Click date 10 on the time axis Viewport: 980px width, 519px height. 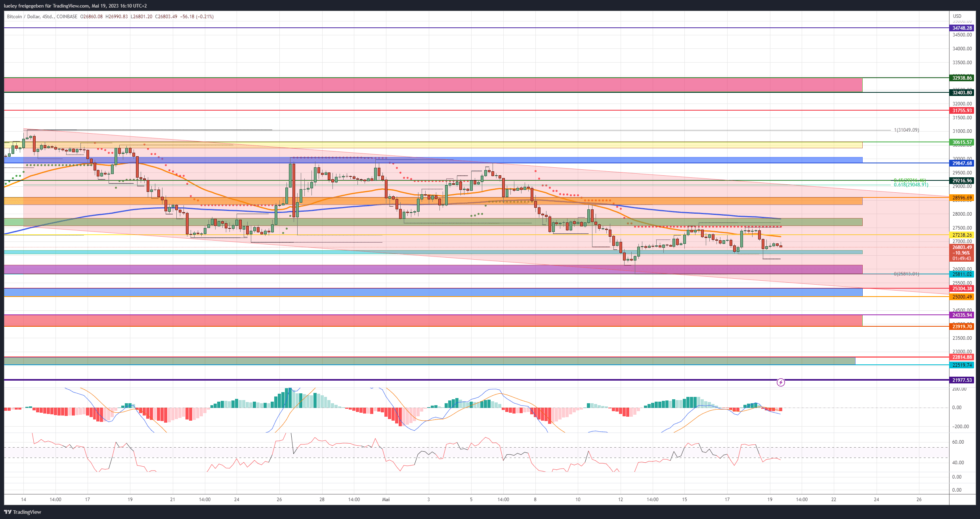click(x=578, y=500)
